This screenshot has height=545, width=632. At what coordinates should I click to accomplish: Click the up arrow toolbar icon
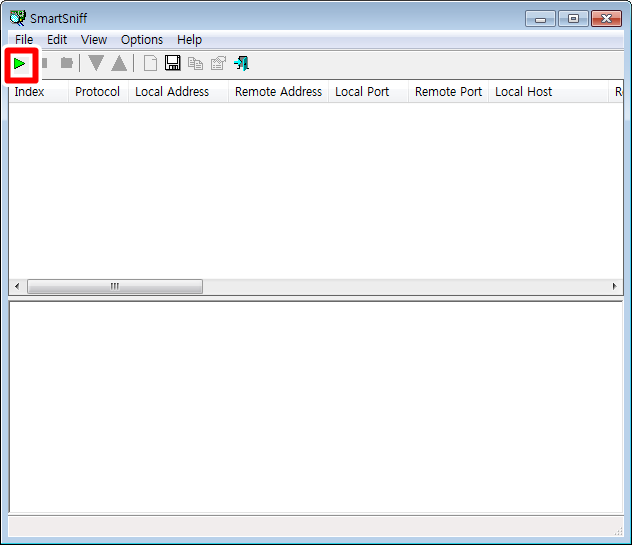pos(119,63)
